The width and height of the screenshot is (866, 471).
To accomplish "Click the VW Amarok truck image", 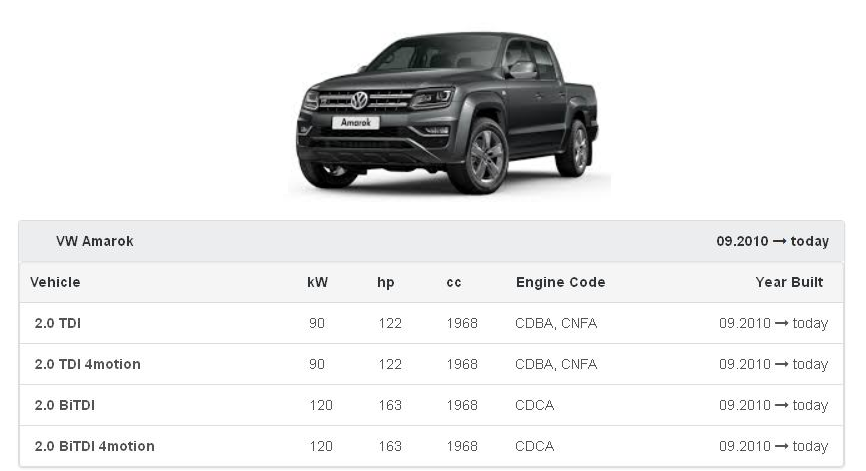I will pyautogui.click(x=448, y=112).
